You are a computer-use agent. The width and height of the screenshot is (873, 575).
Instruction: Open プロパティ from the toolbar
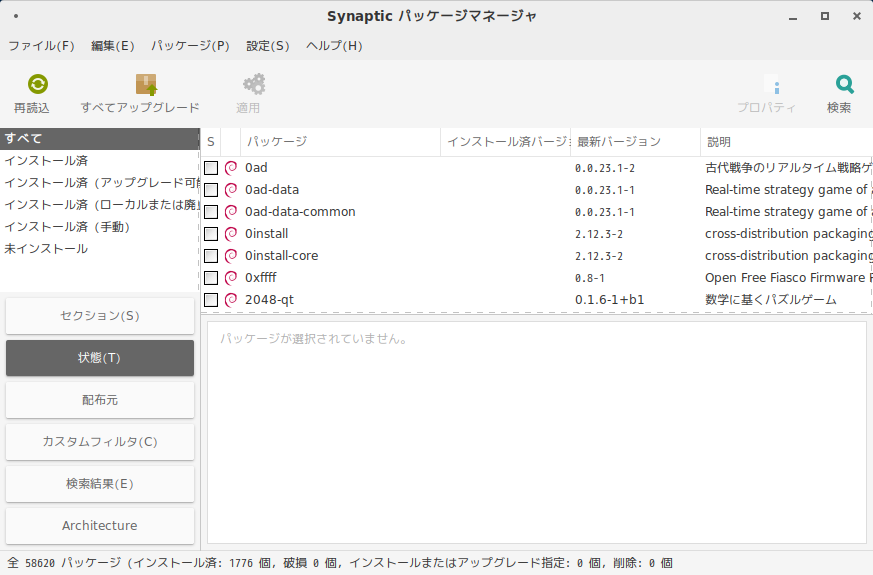(766, 95)
